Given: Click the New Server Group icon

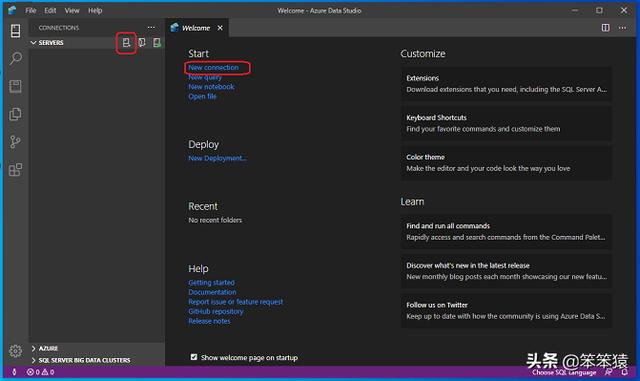Looking at the screenshot, I should [x=142, y=42].
